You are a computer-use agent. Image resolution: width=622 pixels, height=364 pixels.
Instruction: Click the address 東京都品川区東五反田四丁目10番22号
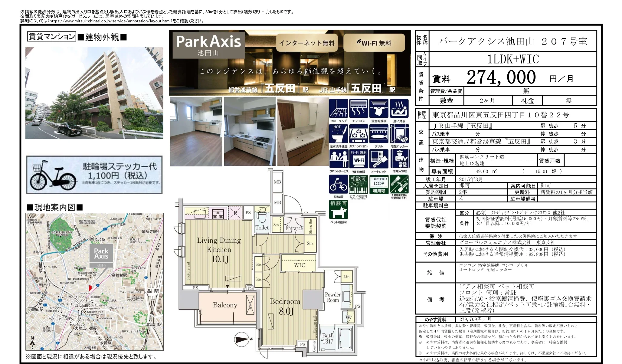pyautogui.click(x=501, y=115)
